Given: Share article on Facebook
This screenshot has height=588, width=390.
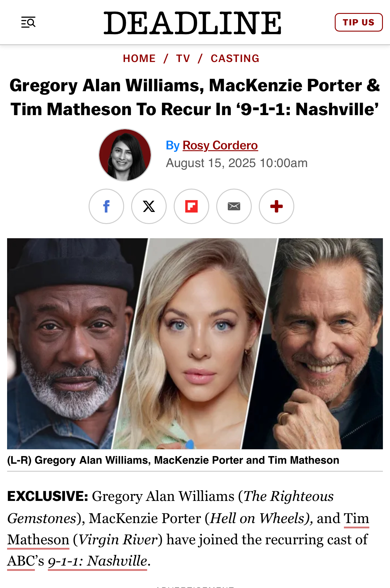Looking at the screenshot, I should pos(106,206).
